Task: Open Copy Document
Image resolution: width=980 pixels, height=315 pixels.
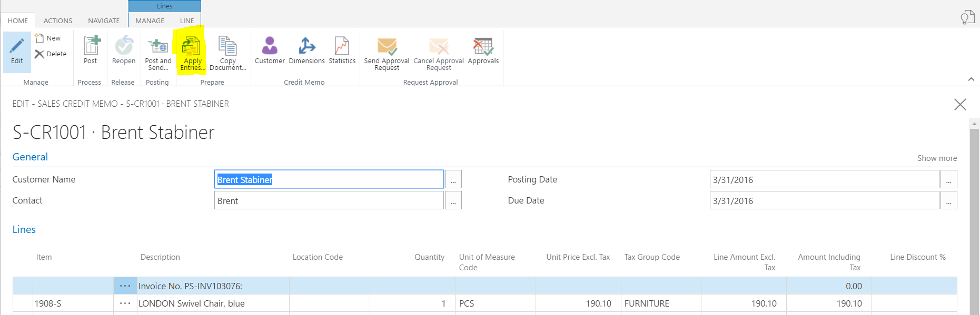Action: pos(227,53)
